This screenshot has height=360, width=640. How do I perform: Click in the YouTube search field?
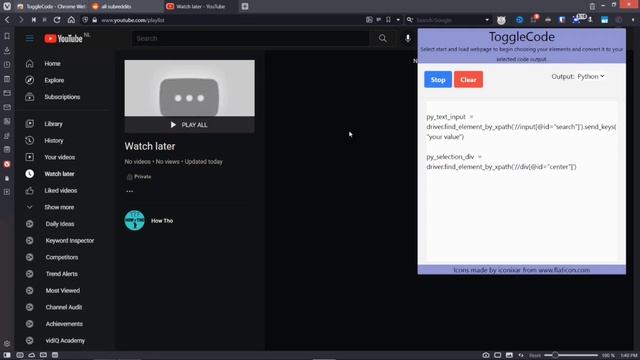click(250, 38)
